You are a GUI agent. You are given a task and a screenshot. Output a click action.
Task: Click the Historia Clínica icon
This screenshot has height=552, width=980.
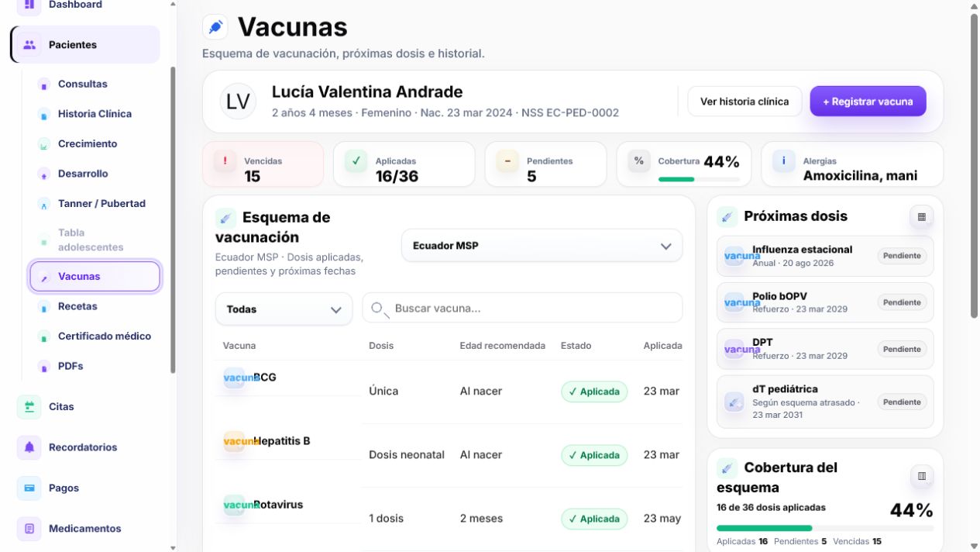click(44, 114)
